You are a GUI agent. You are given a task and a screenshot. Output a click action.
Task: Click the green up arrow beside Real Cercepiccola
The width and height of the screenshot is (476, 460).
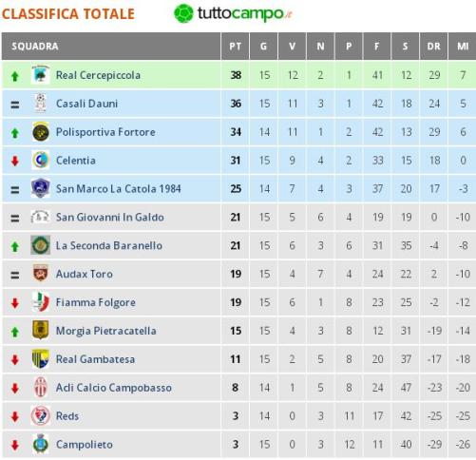click(x=15, y=76)
